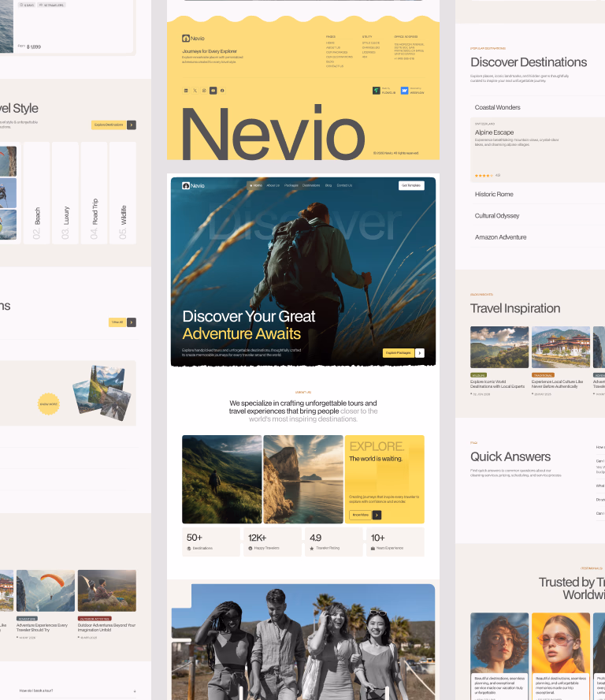Click the Nevio logo in the hero navbar
This screenshot has width=605, height=700.
[193, 185]
